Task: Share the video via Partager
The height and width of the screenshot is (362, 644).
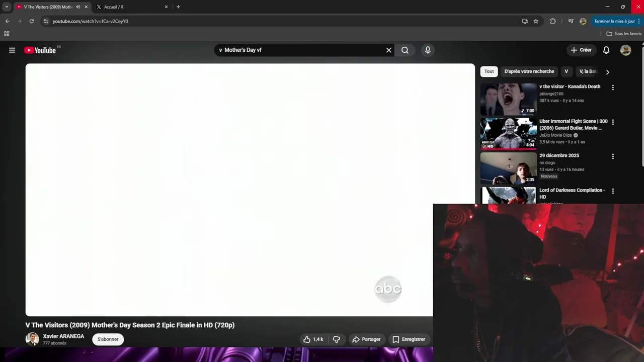Action: coord(366,339)
